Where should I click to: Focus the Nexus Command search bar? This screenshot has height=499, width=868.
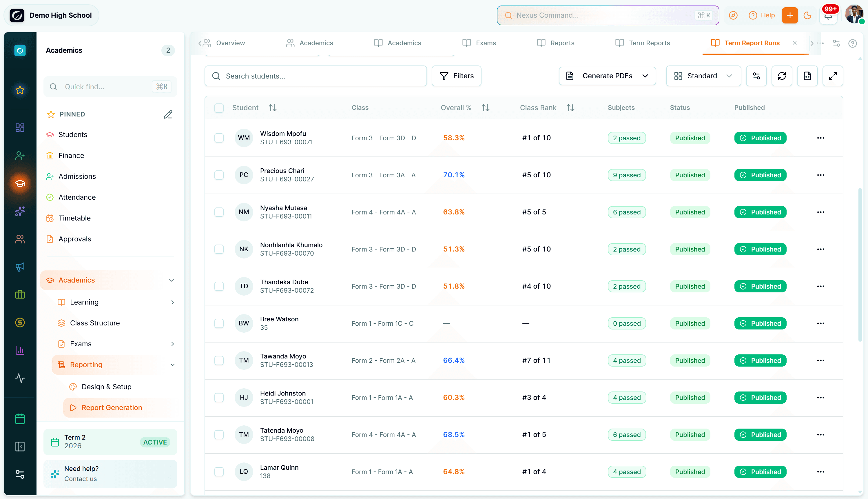tap(608, 15)
